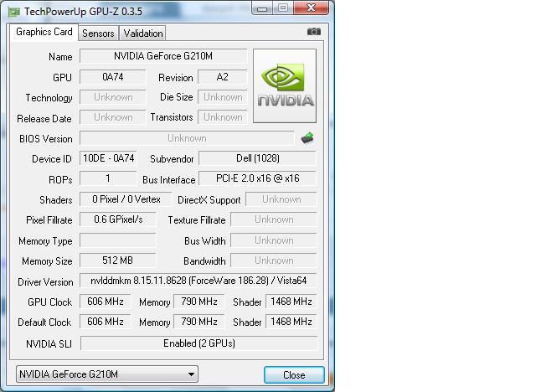This screenshot has height=392, width=536.
Task: Click the BIOS save chip icon
Action: (x=307, y=137)
